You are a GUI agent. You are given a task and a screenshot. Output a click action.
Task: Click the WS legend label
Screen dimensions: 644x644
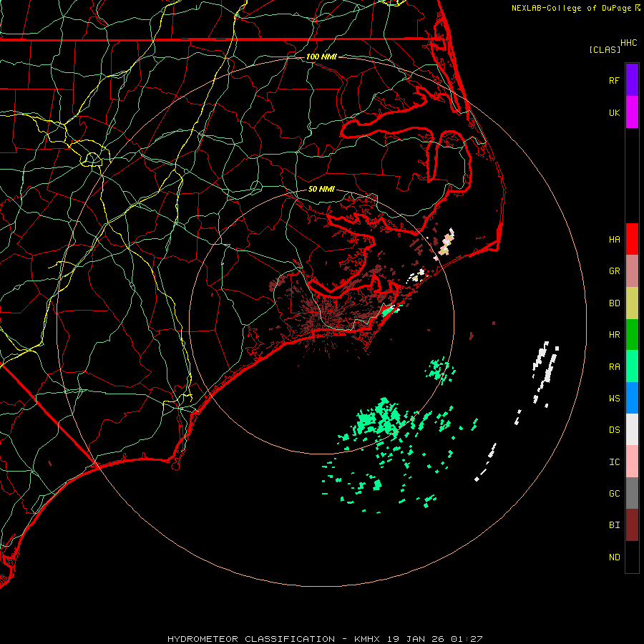tap(614, 398)
